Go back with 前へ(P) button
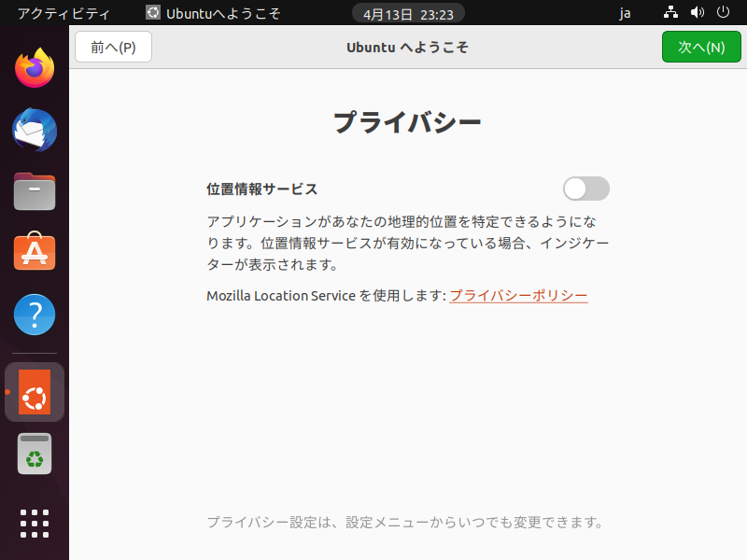The image size is (747, 560). pyautogui.click(x=113, y=47)
